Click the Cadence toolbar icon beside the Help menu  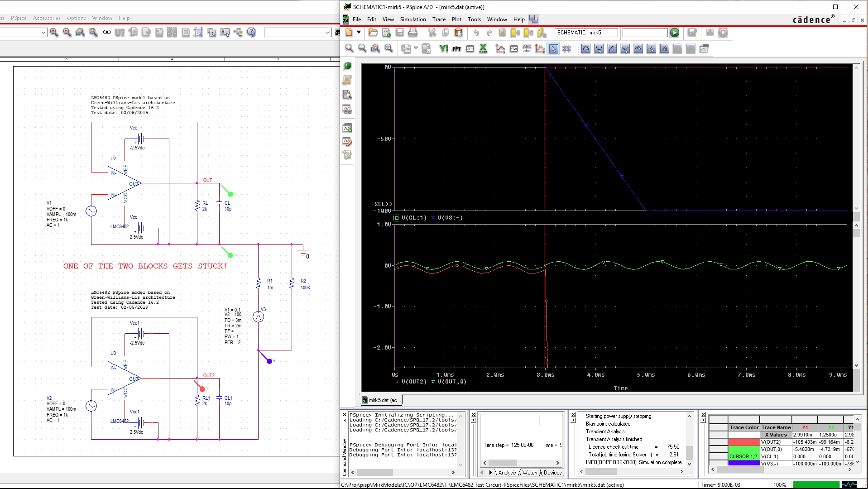pyautogui.click(x=533, y=19)
